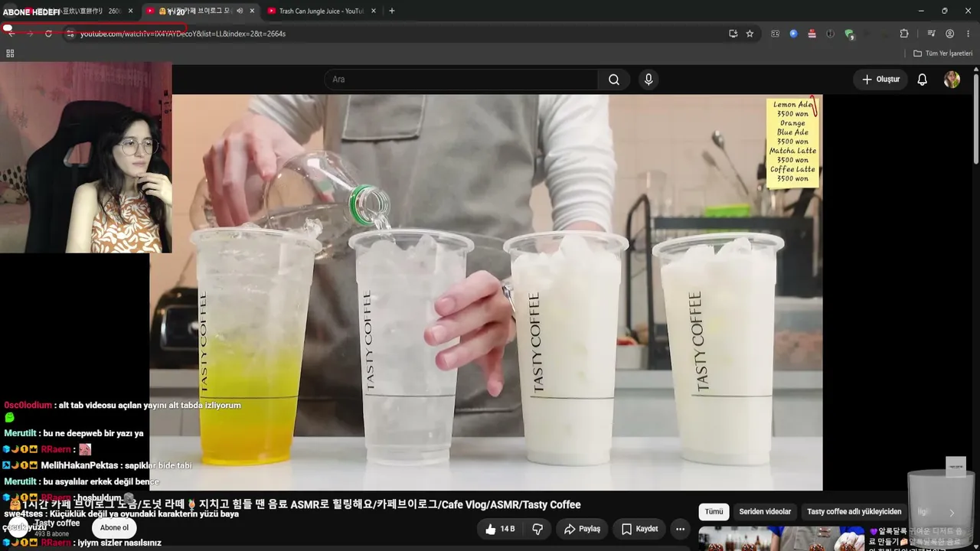Screen dimensions: 980x551
Task: Select the Seriden videolar chip
Action: [x=765, y=512]
